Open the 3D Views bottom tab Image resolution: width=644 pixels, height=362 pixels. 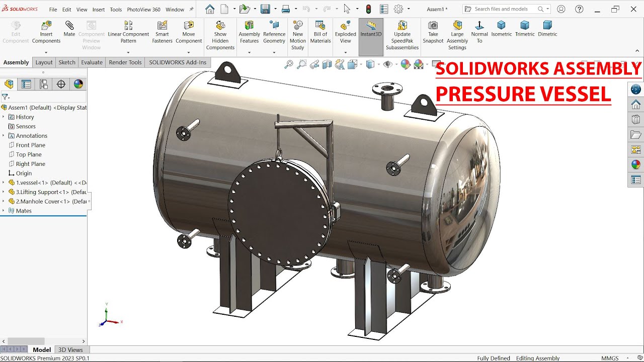[x=70, y=350]
